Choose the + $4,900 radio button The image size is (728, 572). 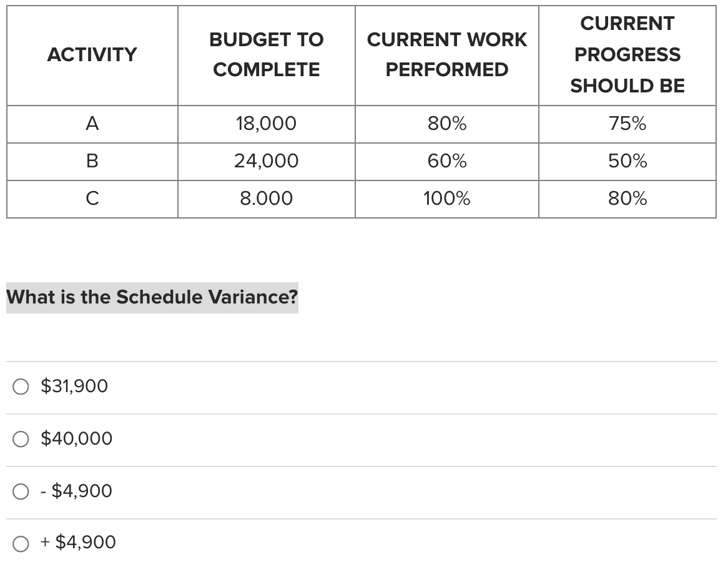[x=21, y=543]
